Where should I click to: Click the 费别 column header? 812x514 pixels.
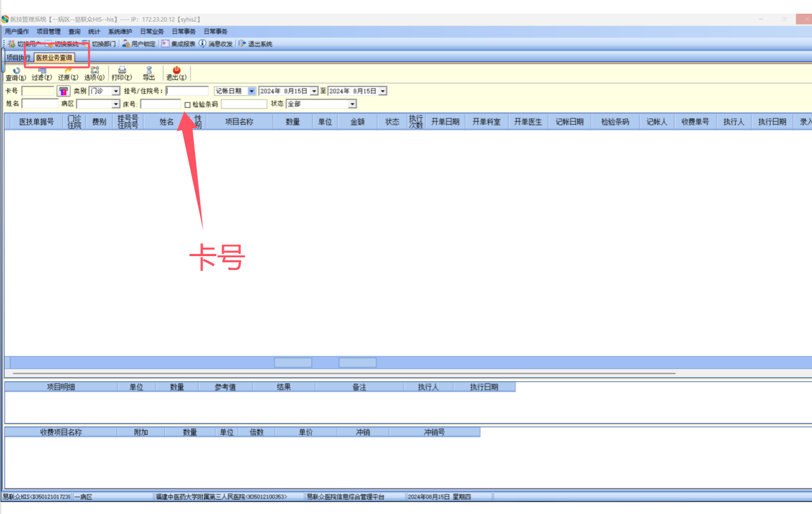pos(99,122)
